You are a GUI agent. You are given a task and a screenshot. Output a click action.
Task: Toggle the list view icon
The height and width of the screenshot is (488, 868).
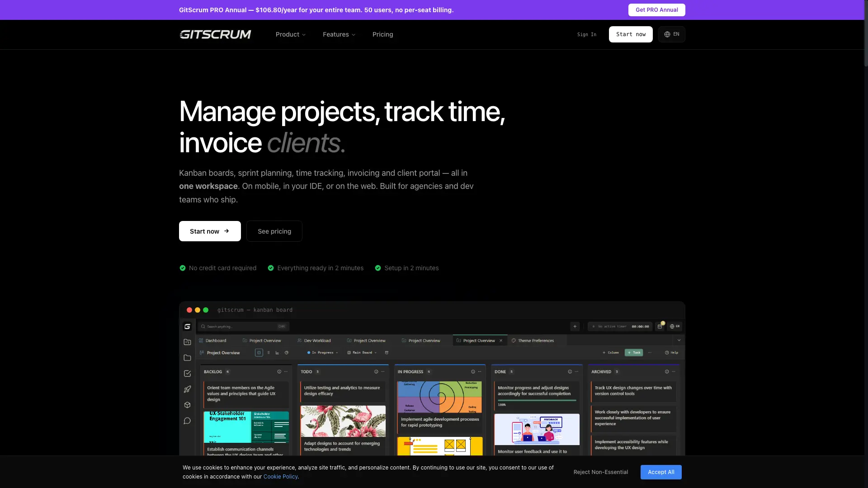(x=269, y=352)
